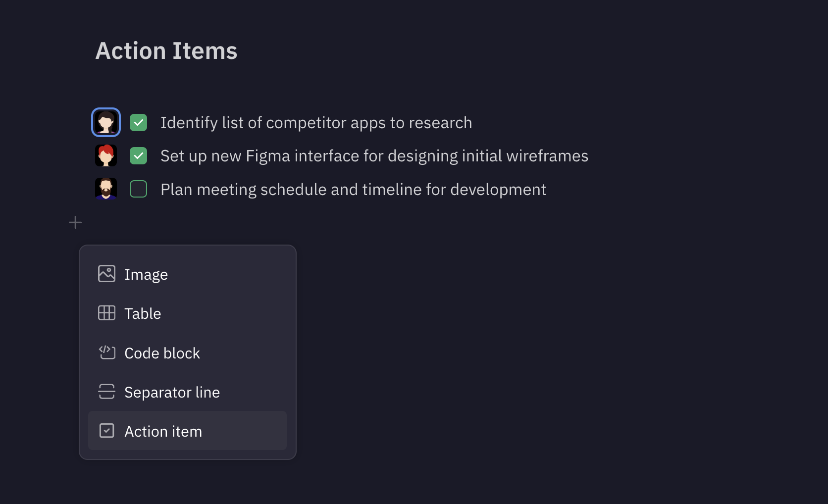Click the 'Set up new Figma' task text
Screen dimensions: 828x504
tap(374, 156)
